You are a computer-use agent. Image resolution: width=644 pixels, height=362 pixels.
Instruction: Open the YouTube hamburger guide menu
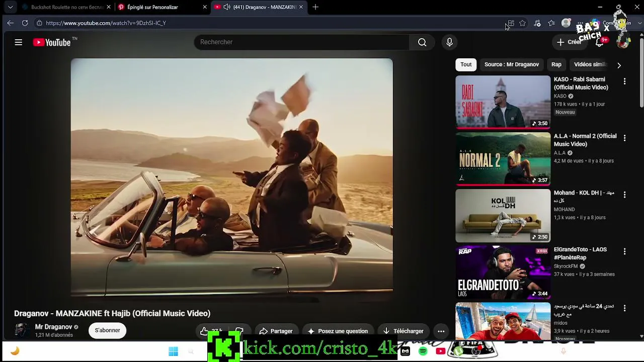tap(19, 42)
